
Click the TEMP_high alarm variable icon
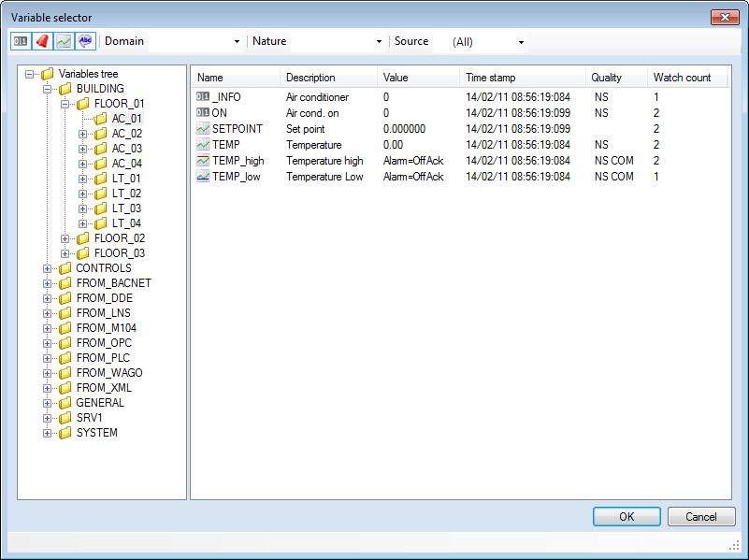tap(203, 161)
